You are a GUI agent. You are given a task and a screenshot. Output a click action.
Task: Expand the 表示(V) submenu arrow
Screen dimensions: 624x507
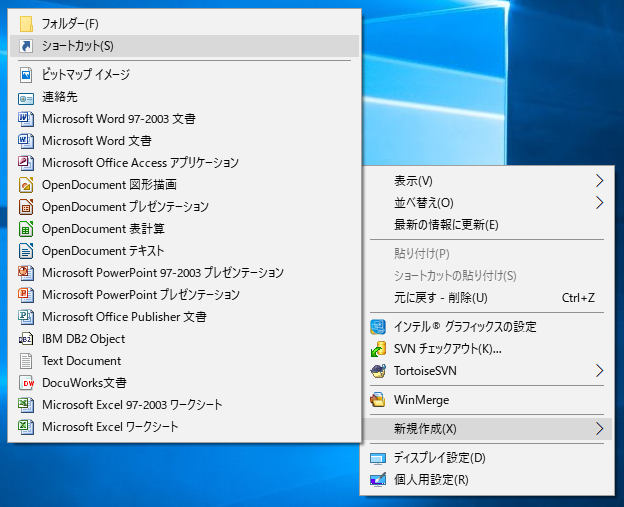tap(600, 181)
